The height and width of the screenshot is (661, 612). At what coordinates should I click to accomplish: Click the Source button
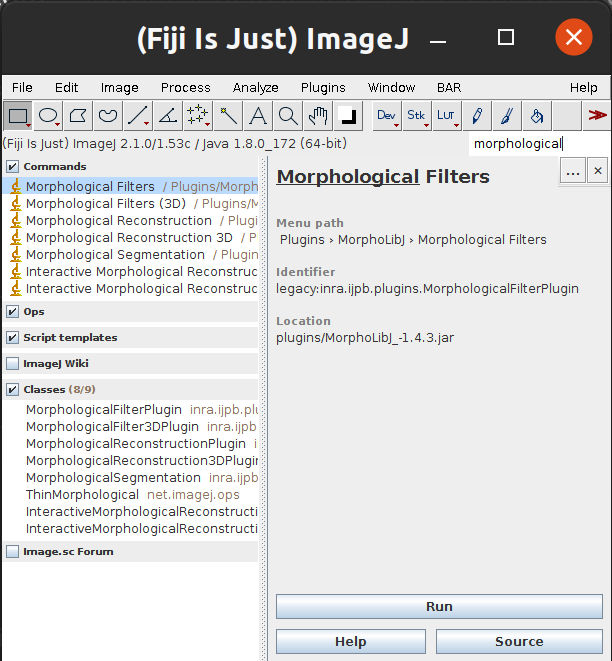[519, 641]
